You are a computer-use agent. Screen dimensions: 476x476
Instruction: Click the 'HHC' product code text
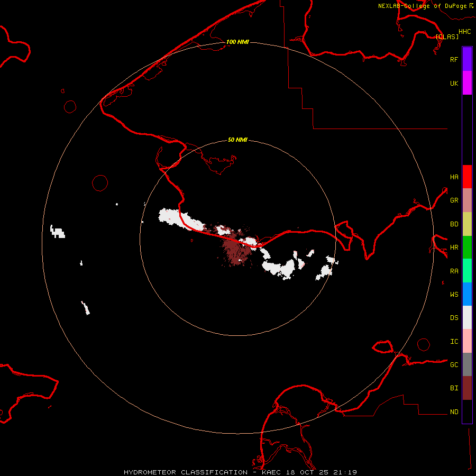(464, 32)
